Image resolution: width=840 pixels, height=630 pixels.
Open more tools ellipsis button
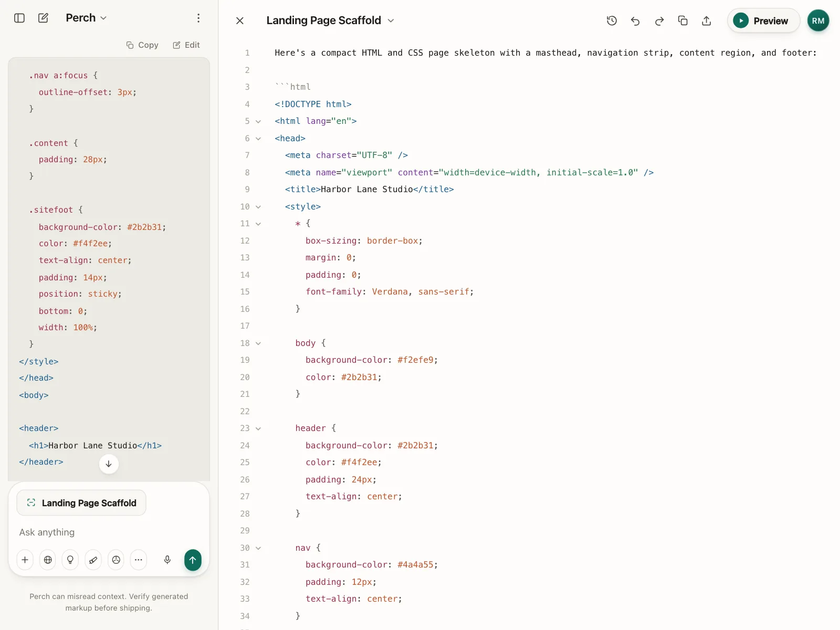(x=139, y=560)
